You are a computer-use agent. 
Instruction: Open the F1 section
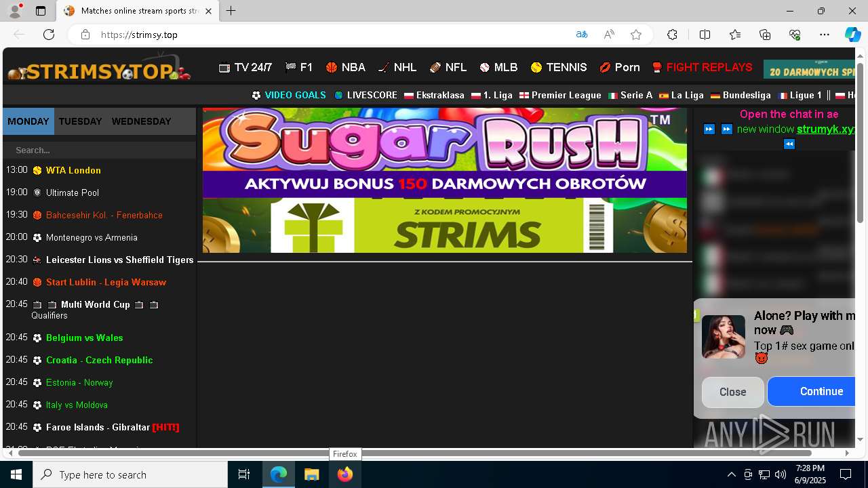[299, 67]
